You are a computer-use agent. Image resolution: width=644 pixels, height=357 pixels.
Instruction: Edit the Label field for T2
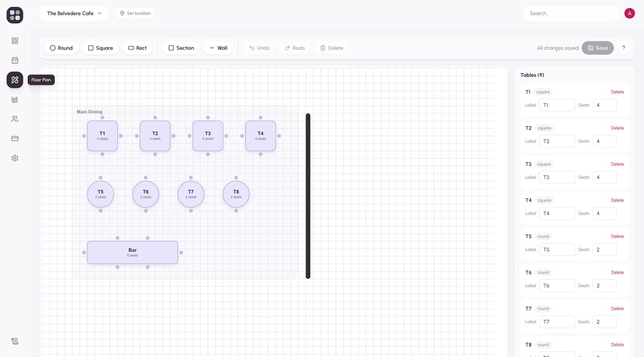(557, 141)
